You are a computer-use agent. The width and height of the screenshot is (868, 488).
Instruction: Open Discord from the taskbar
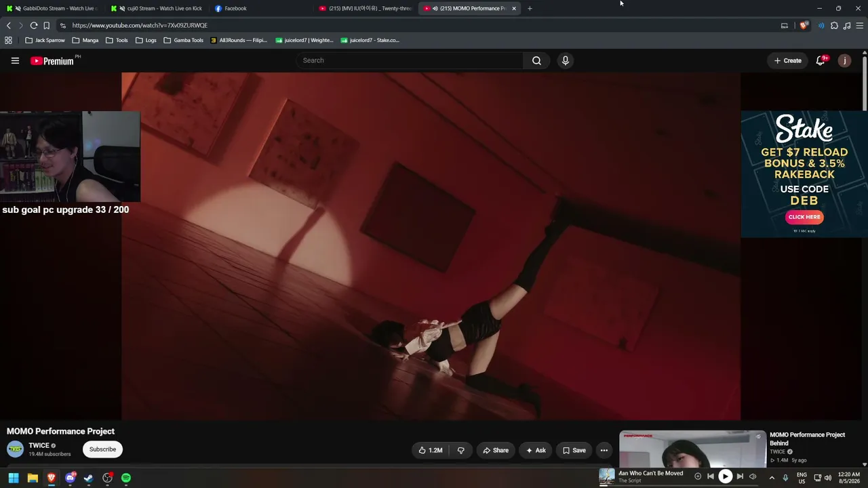[x=70, y=478]
